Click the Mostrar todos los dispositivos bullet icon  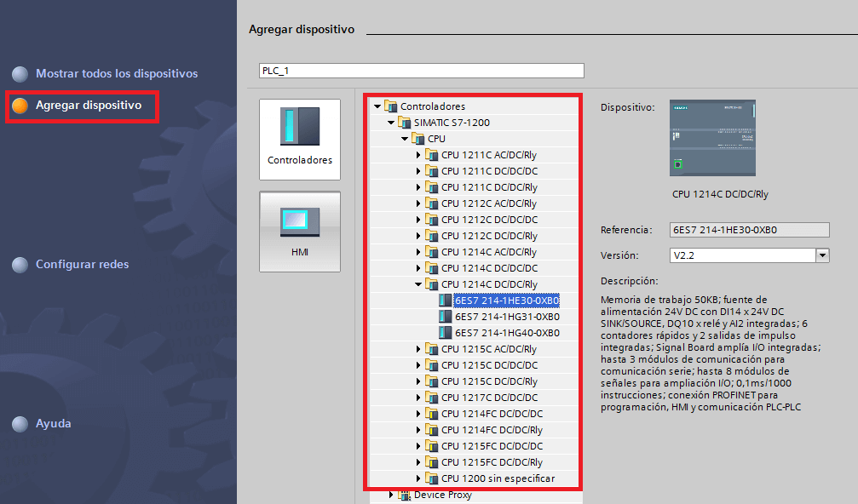point(20,74)
